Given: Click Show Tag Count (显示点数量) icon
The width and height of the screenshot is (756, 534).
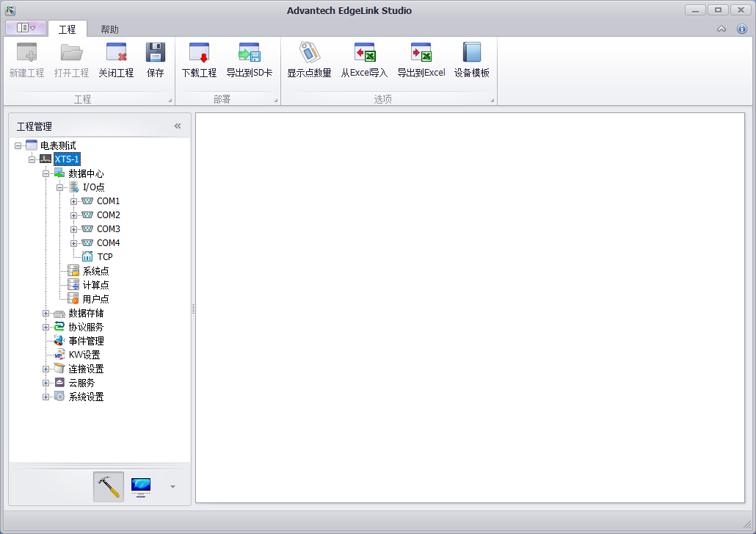Looking at the screenshot, I should (309, 54).
